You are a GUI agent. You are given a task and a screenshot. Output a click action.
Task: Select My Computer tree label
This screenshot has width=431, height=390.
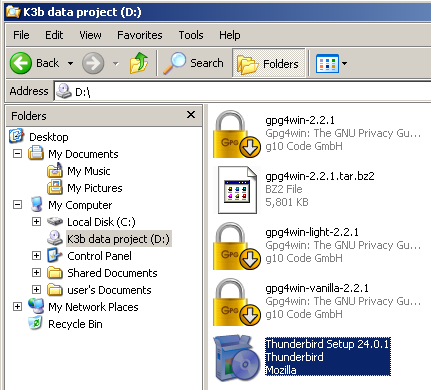[80, 205]
